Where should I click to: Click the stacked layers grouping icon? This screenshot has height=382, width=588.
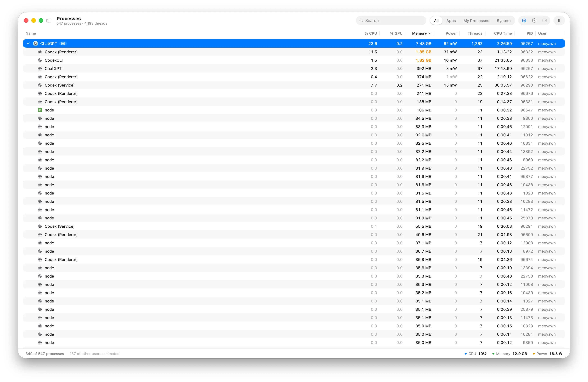point(524,20)
